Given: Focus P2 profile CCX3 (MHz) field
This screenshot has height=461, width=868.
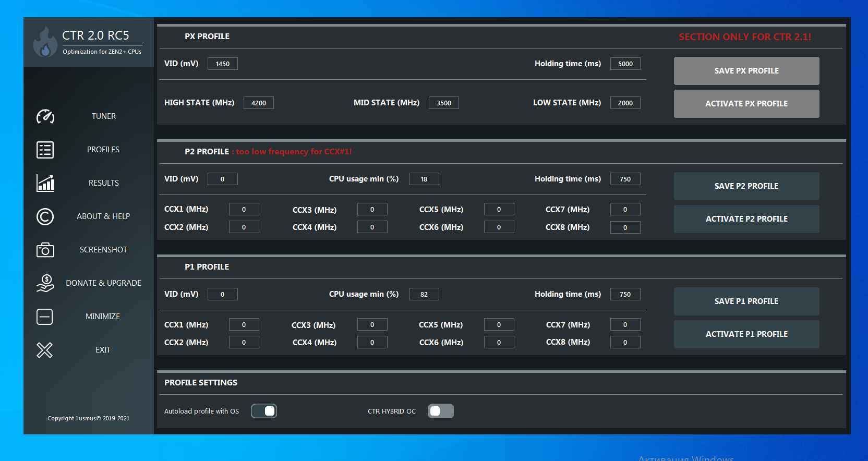Looking at the screenshot, I should point(372,209).
